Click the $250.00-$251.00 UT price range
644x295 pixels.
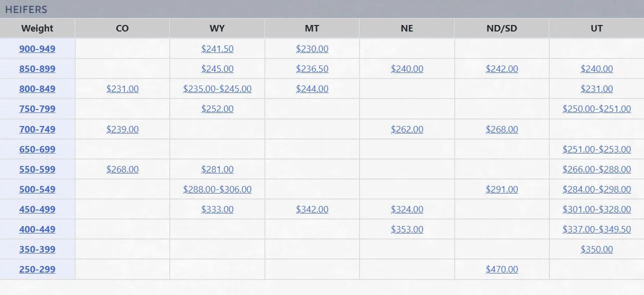[x=596, y=109]
